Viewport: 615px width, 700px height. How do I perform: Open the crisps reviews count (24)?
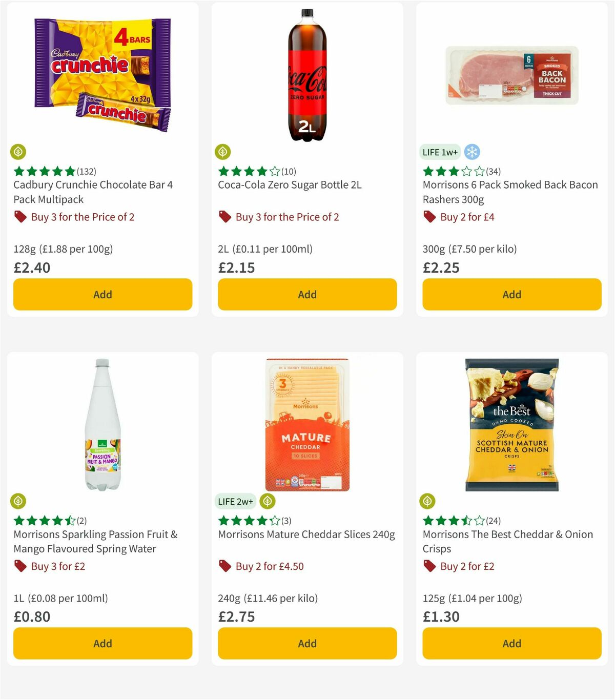coord(494,520)
